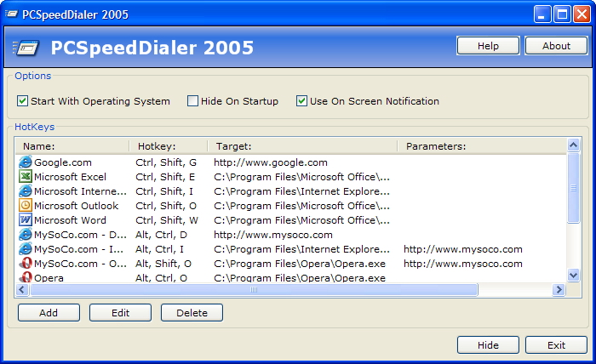Open the Help button

tap(488, 46)
